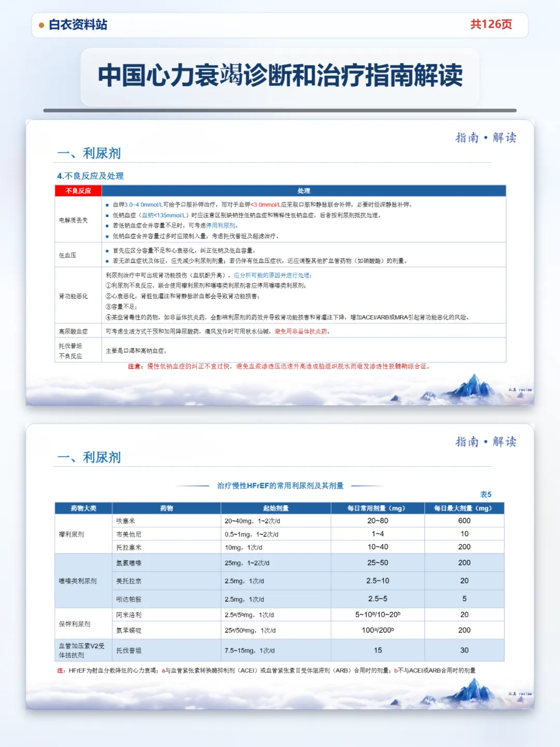
Task: Select the 高尿酸血症 row label
Action: [x=73, y=331]
